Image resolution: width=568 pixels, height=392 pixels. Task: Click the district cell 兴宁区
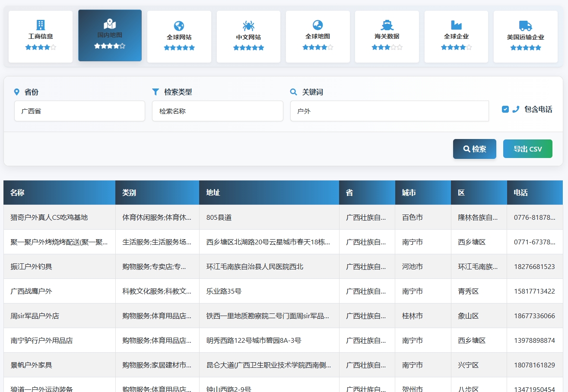tap(479, 365)
